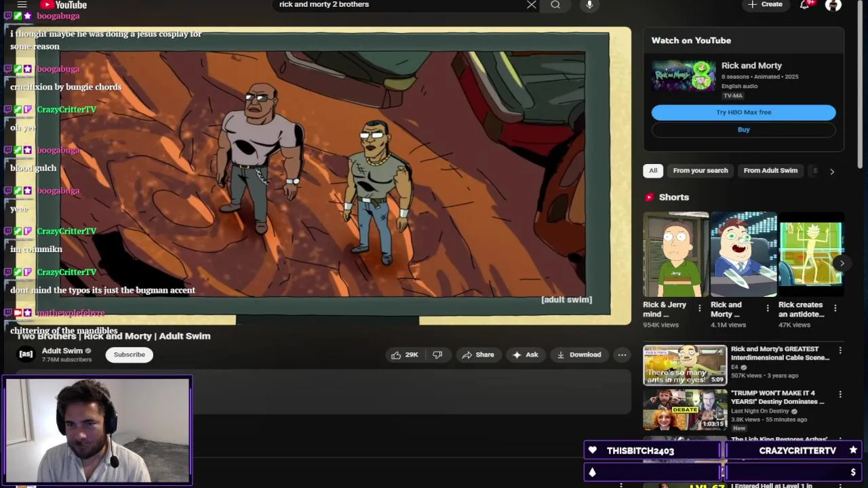Open the Rick & Jerry mind Short
Screen dimensions: 868x488
coord(675,254)
